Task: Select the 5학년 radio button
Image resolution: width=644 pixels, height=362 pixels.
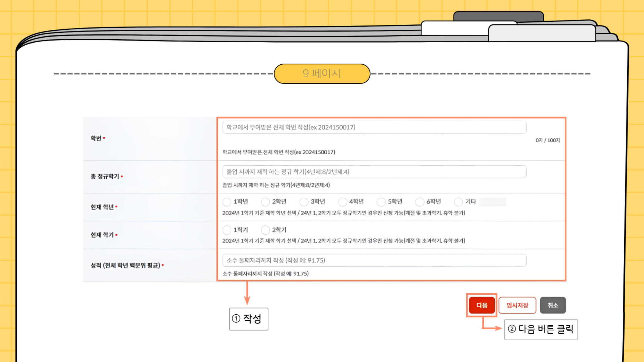Action: tap(381, 202)
